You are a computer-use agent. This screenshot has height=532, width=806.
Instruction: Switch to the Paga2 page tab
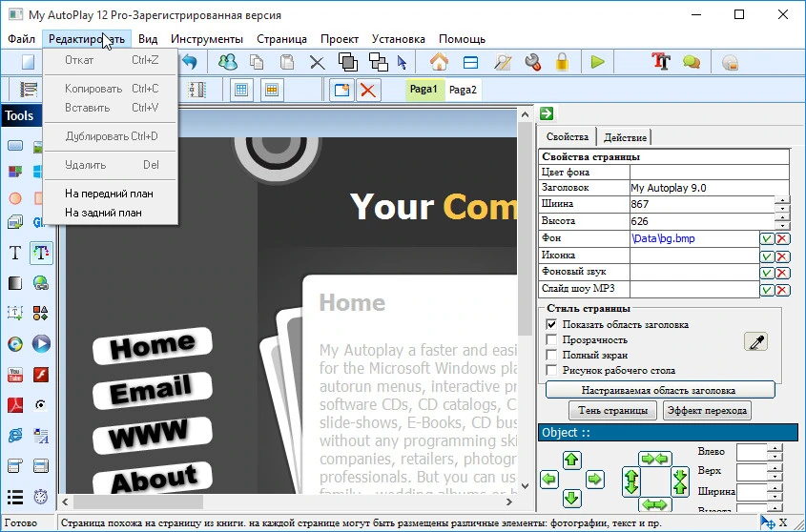463,90
